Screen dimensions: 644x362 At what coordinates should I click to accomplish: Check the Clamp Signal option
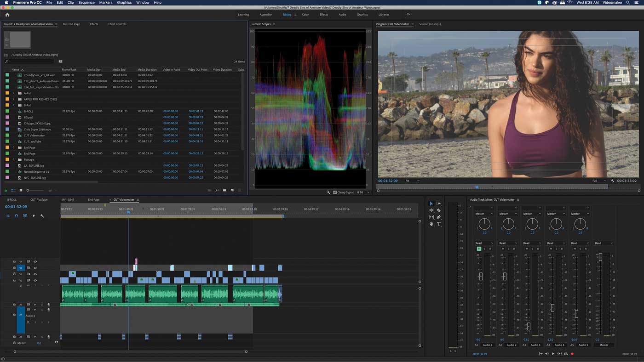pyautogui.click(x=336, y=192)
